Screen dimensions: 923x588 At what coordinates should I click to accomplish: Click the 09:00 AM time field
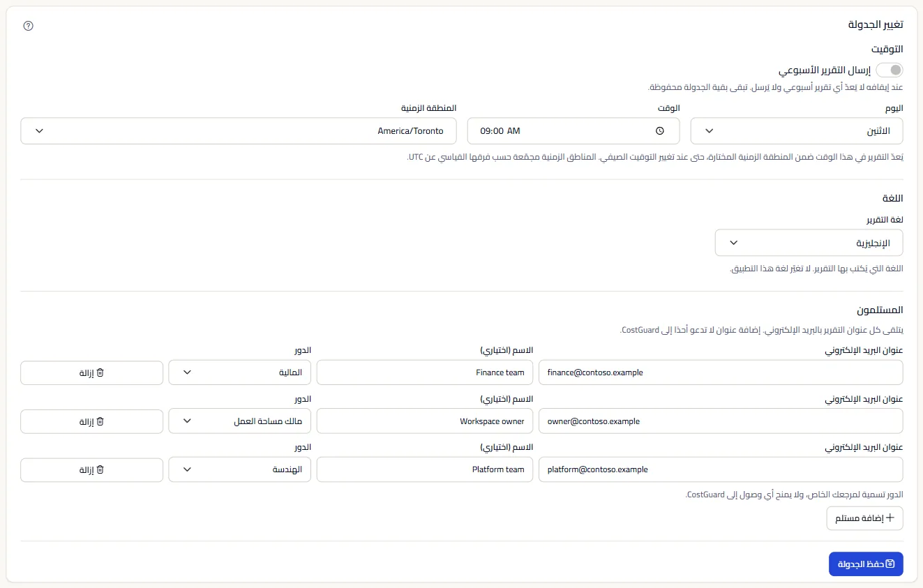(x=573, y=131)
